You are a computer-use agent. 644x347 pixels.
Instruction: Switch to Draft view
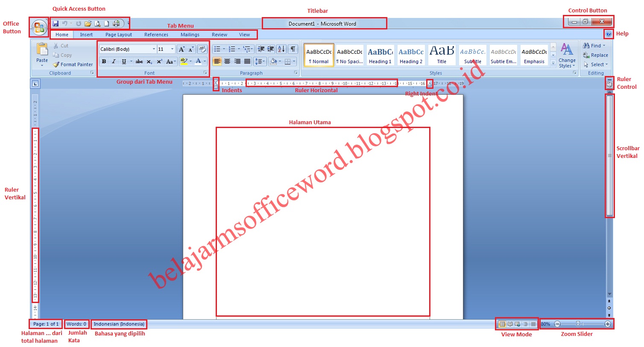point(533,324)
